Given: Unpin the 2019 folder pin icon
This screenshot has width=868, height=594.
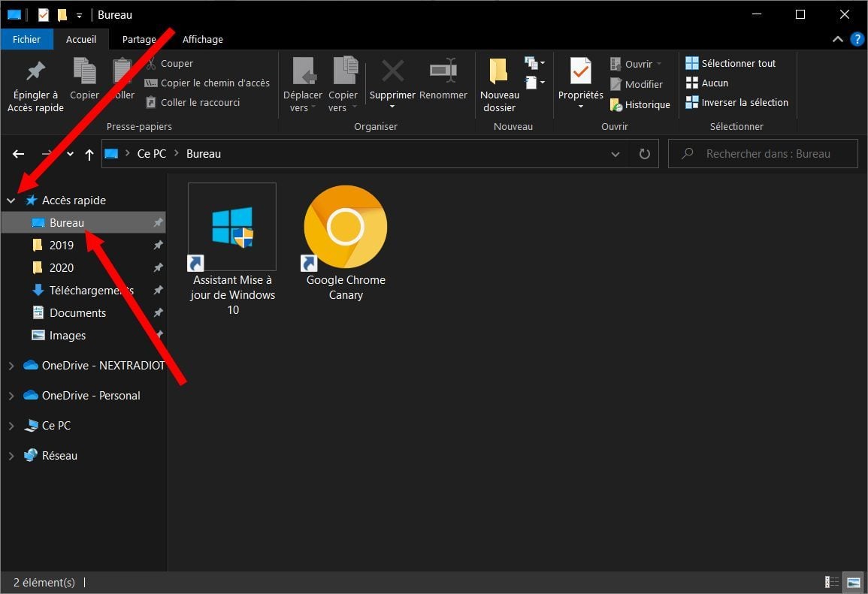Looking at the screenshot, I should coord(158,246).
